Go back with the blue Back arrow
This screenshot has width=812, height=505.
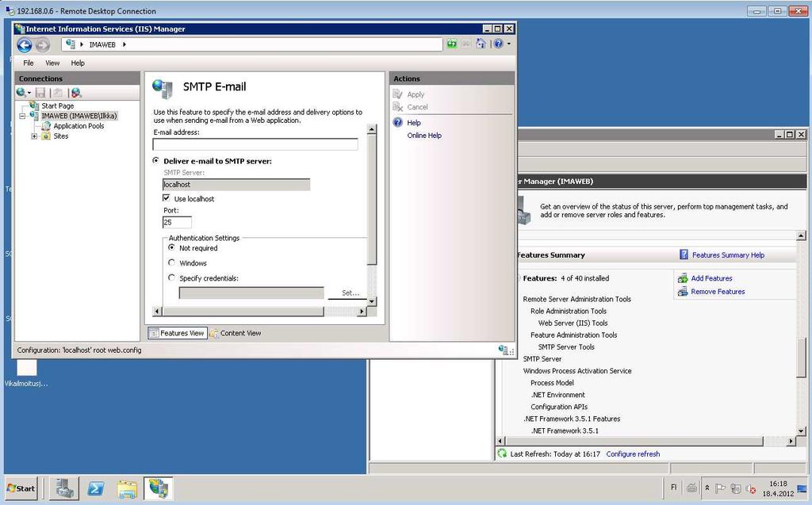coord(25,45)
